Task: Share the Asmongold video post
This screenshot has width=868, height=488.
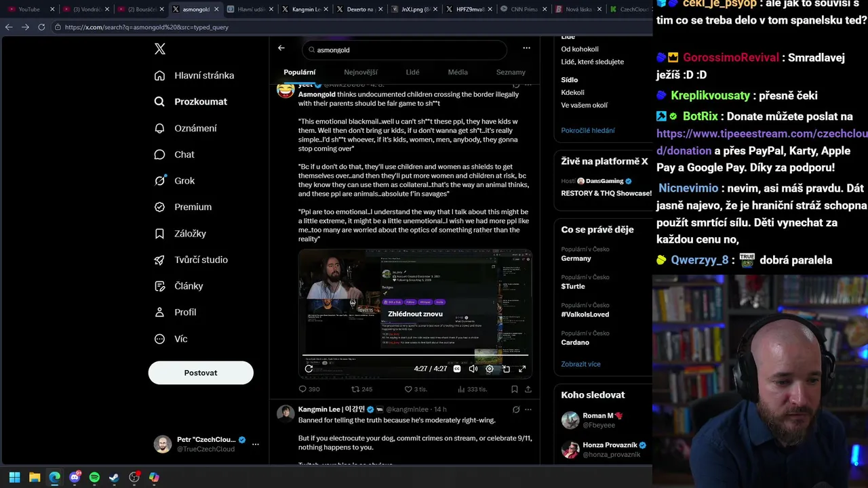Action: tap(528, 389)
